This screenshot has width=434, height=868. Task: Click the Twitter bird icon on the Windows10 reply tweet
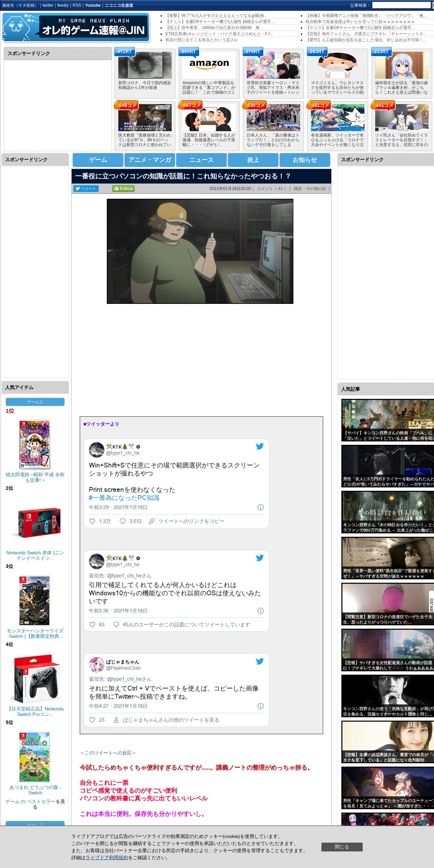click(x=260, y=558)
